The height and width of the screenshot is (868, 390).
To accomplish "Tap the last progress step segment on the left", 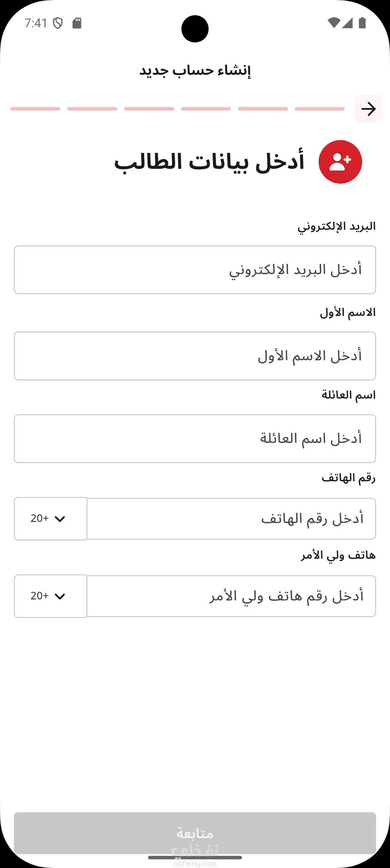I will (x=35, y=109).
